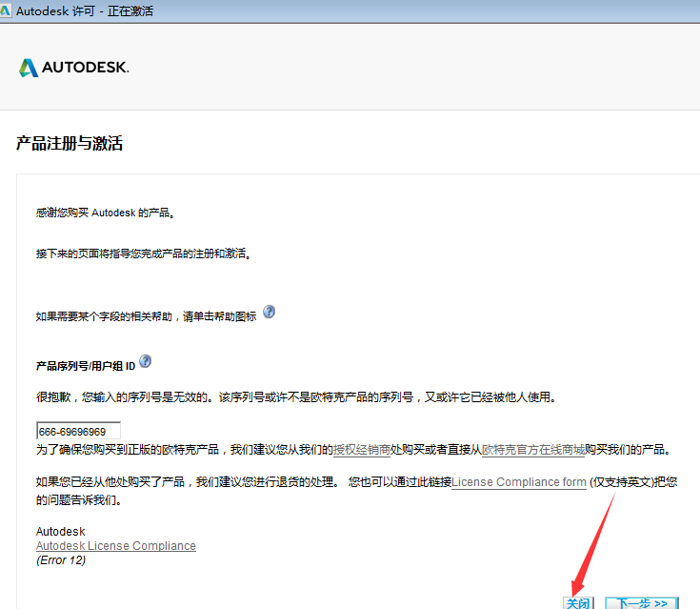
Task: Focus the serial number field 666-69696969
Action: point(78,431)
